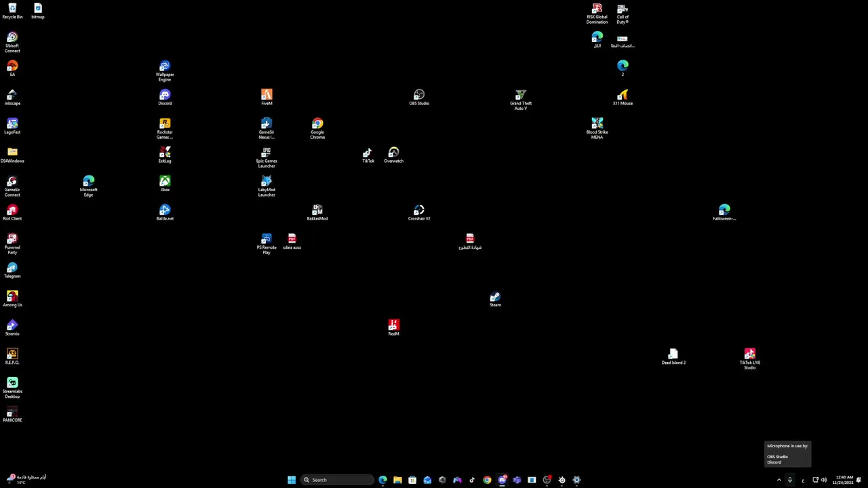The image size is (868, 488).
Task: Open the Call of Duty shortcut
Action: coord(623,14)
